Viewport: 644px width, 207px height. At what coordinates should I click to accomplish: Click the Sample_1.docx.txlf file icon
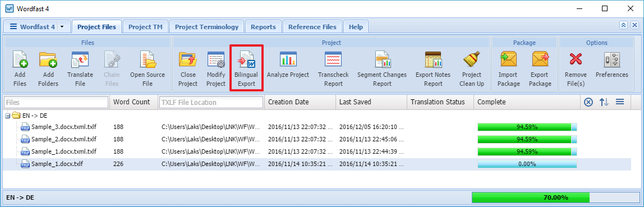pyautogui.click(x=25, y=164)
